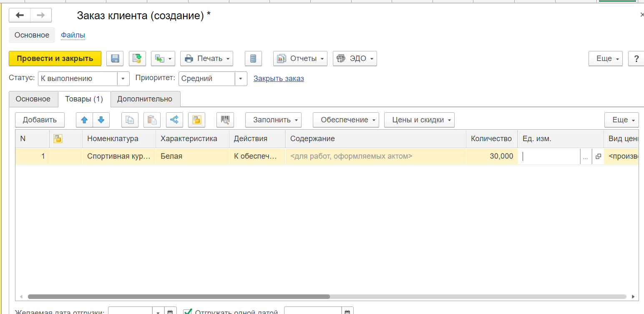Open the Цены и скидки dropdown
This screenshot has width=644, height=314.
[x=419, y=120]
